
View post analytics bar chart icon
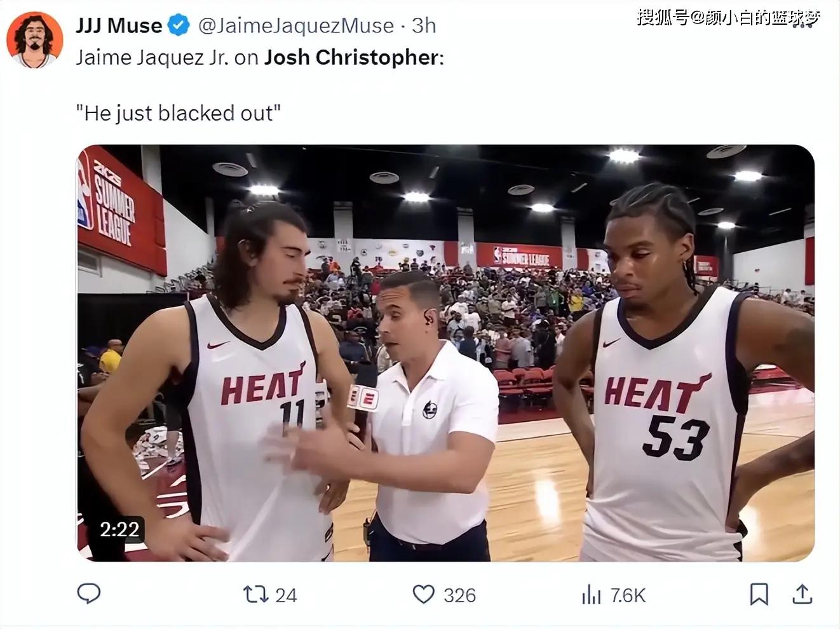click(591, 595)
